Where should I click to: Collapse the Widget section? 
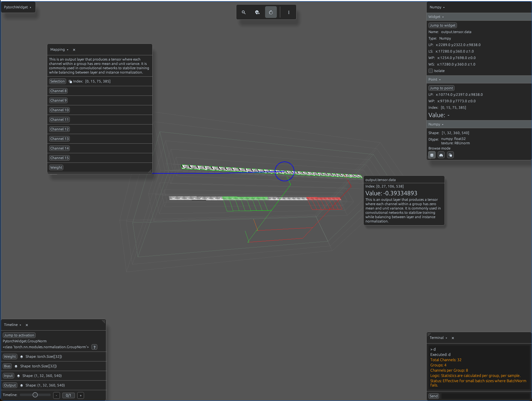(x=436, y=17)
